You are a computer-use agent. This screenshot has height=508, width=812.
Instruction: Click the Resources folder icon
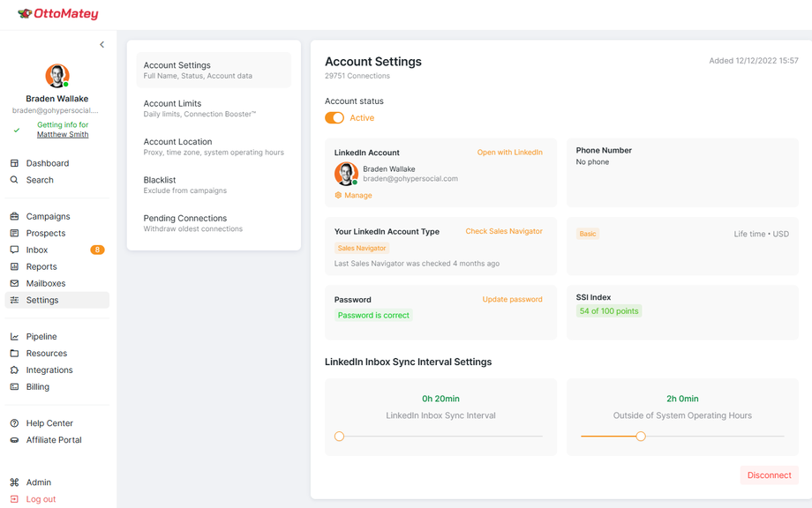14,354
